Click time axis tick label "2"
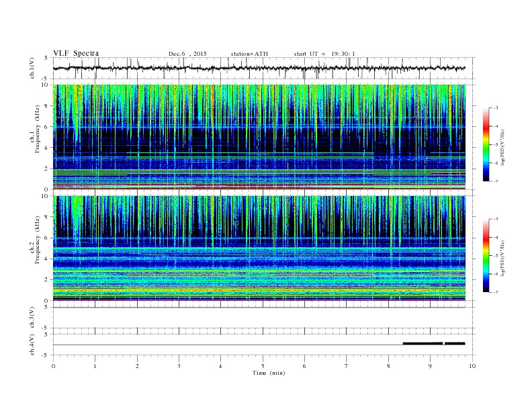The image size is (532, 411). [137, 366]
